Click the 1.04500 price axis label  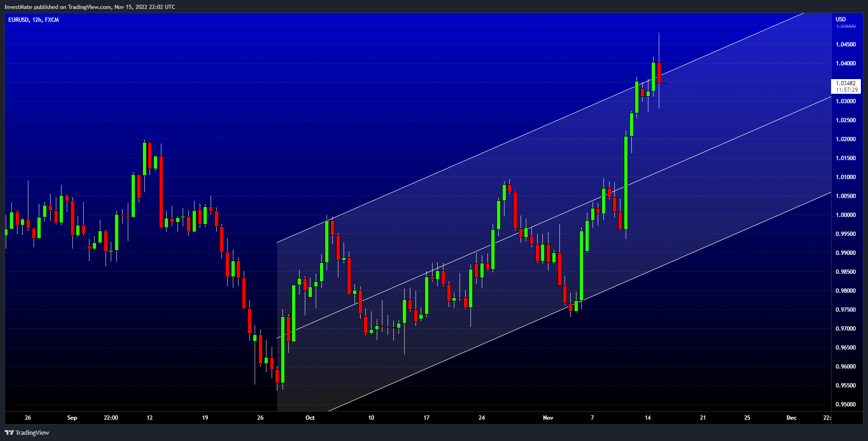pos(846,45)
